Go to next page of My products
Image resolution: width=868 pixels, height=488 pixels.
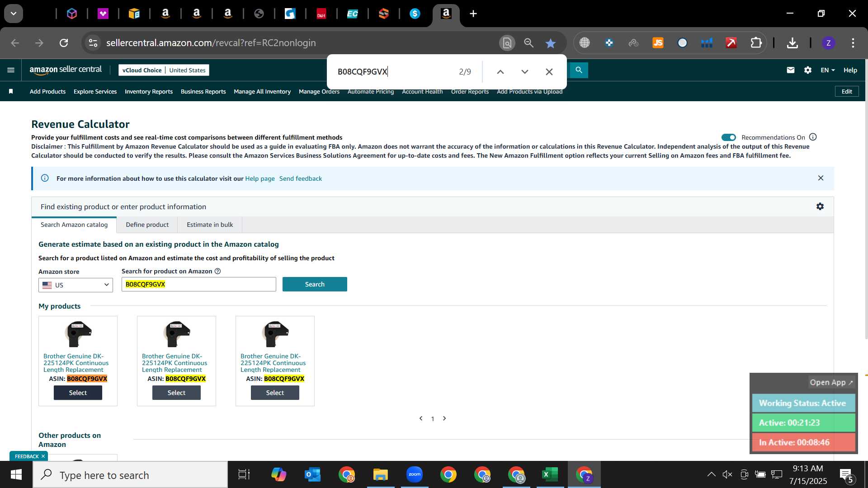tap(444, 418)
